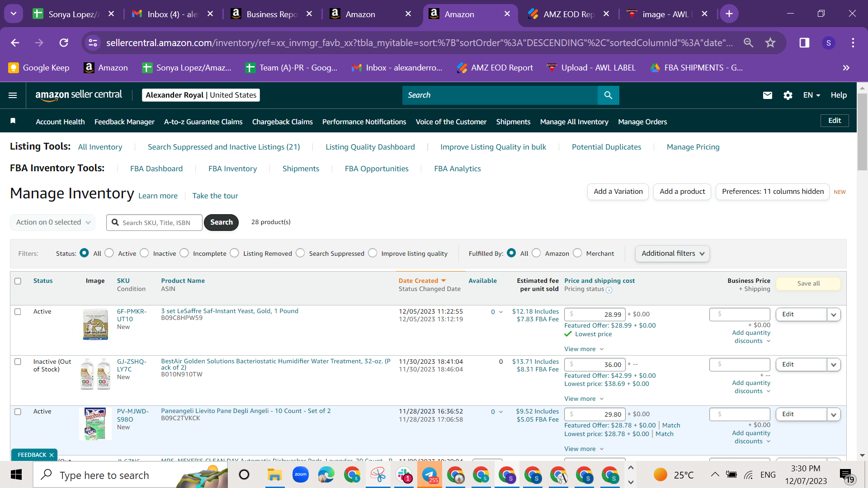This screenshot has height=488, width=868.
Task: Open the FBA Dashboard link
Action: coord(156,169)
